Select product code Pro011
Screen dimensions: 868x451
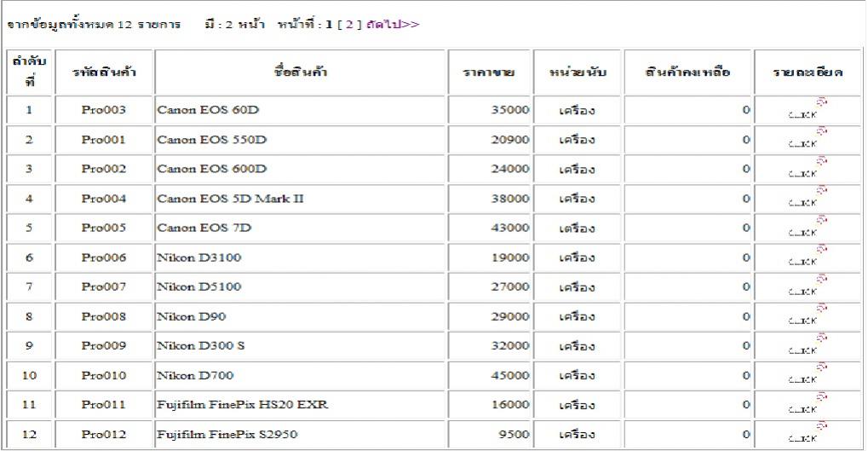[x=104, y=405]
